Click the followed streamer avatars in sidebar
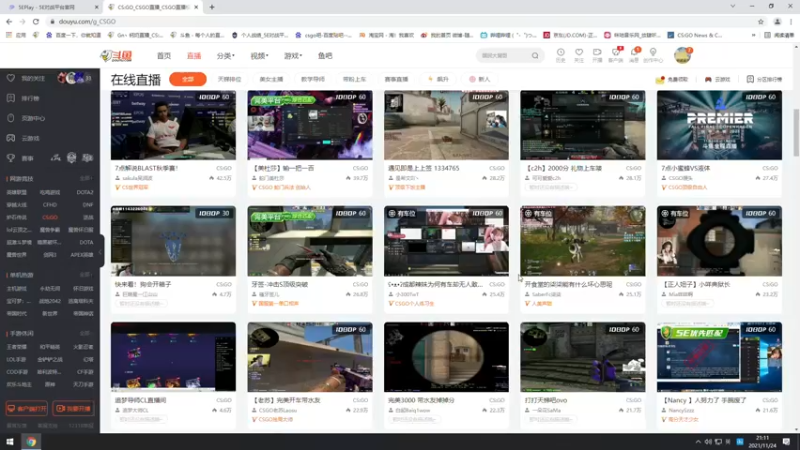This screenshot has width=800, height=450. tap(74, 78)
